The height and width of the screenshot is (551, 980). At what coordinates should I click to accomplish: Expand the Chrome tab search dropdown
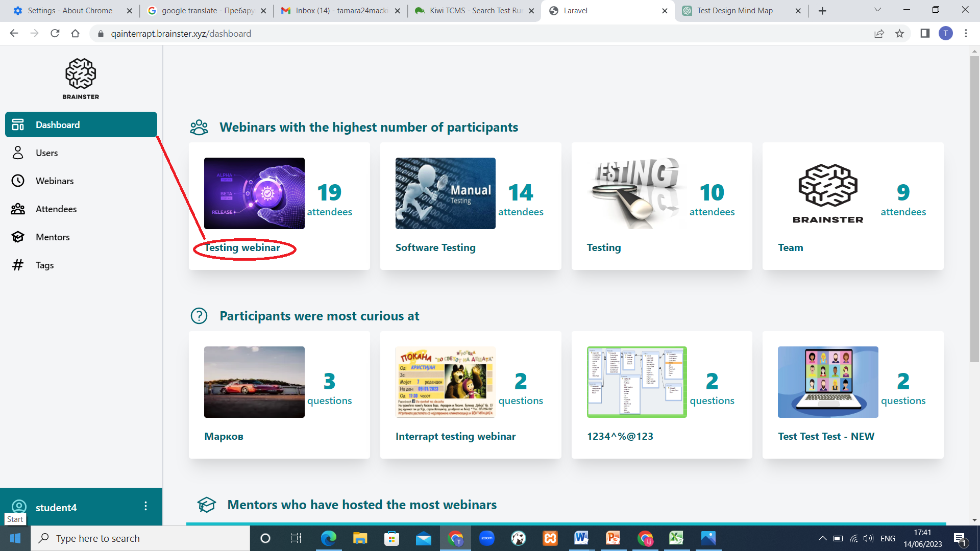click(x=877, y=10)
